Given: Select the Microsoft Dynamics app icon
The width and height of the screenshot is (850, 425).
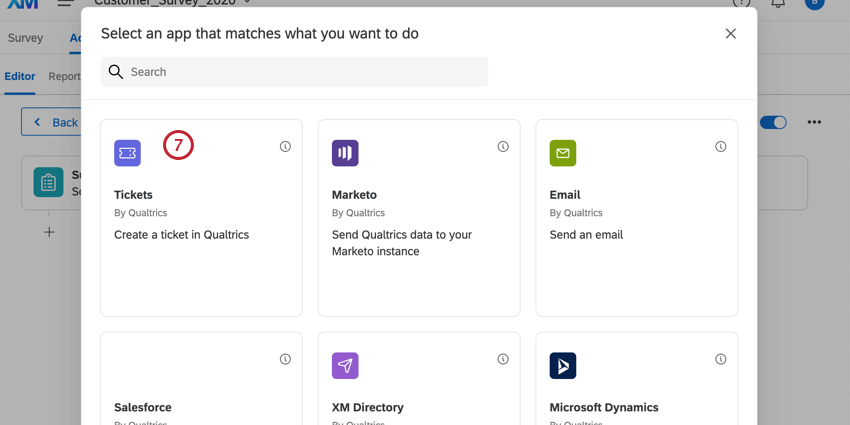Looking at the screenshot, I should (563, 365).
